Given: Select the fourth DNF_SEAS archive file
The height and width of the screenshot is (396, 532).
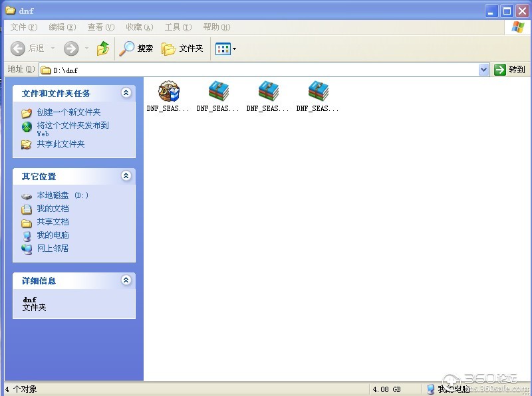Looking at the screenshot, I should point(319,91).
